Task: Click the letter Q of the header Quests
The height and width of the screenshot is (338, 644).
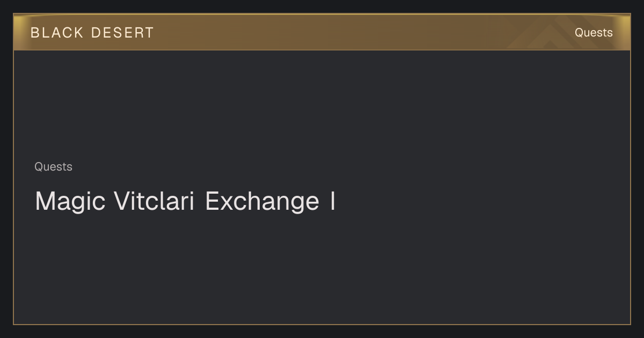Action: tap(580, 33)
